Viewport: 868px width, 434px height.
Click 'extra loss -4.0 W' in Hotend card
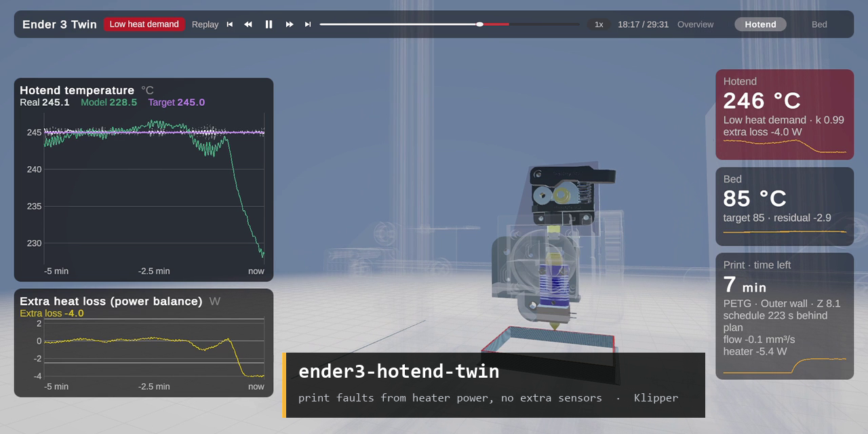(762, 132)
